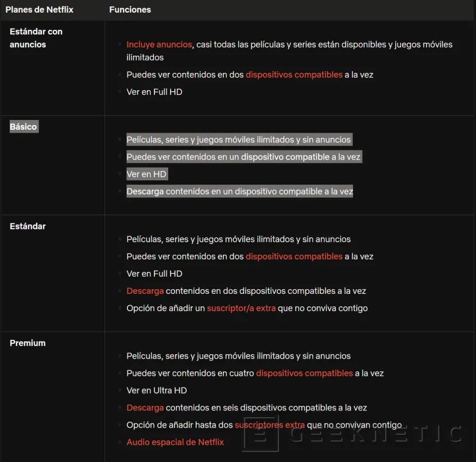Open 'dispositivos compatibles' link after 'contenidos en cuatro'
This screenshot has width=476, height=462.
[x=304, y=373]
